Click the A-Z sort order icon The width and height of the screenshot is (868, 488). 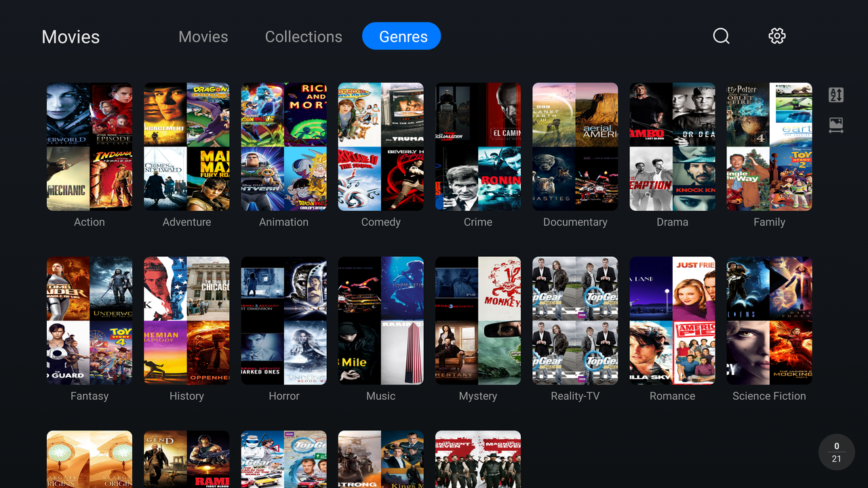click(x=836, y=95)
